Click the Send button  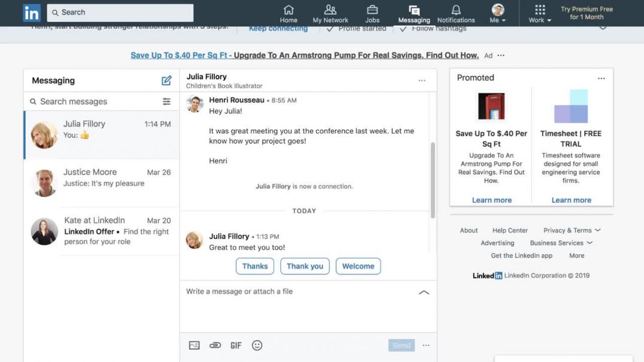click(x=401, y=346)
